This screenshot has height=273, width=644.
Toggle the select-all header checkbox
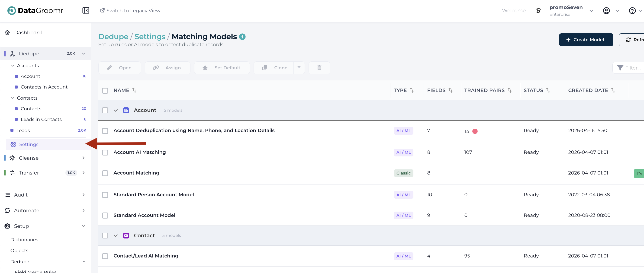click(105, 90)
